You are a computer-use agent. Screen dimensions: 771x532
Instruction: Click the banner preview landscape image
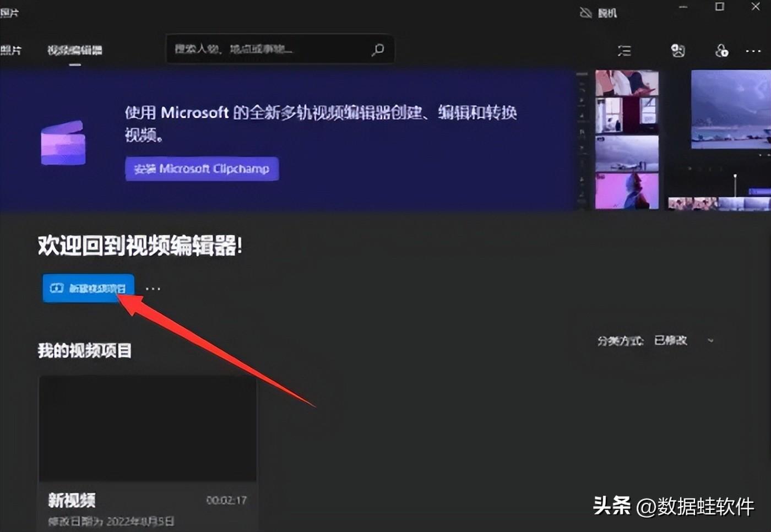[731, 109]
